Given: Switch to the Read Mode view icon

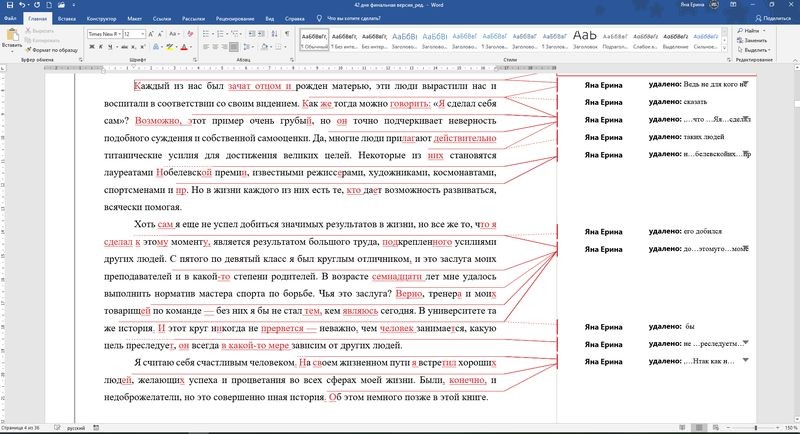Looking at the screenshot, I should (x=683, y=428).
